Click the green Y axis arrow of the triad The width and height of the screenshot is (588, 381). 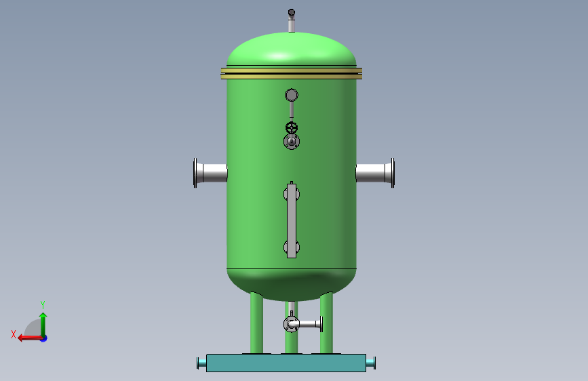(x=43, y=324)
